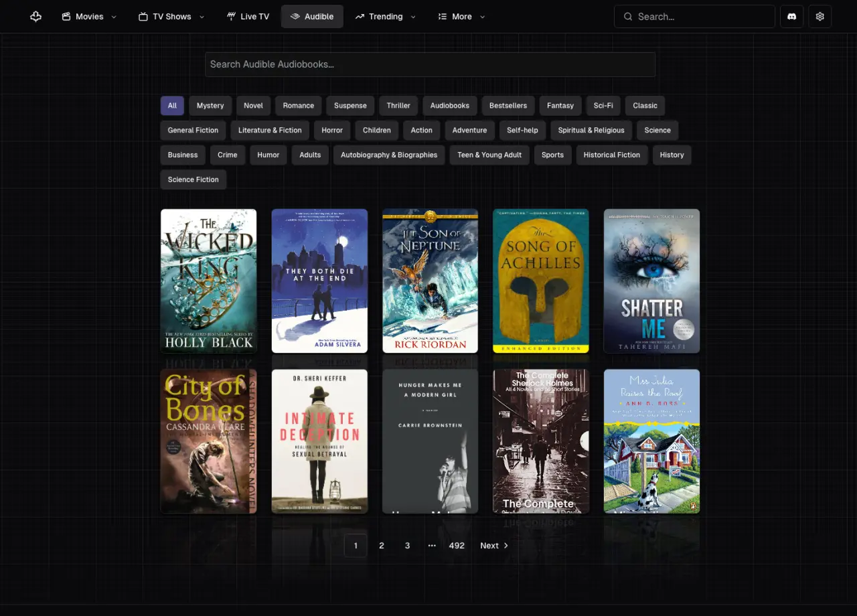
Task: Filter by Audiobooks category
Action: click(x=450, y=106)
